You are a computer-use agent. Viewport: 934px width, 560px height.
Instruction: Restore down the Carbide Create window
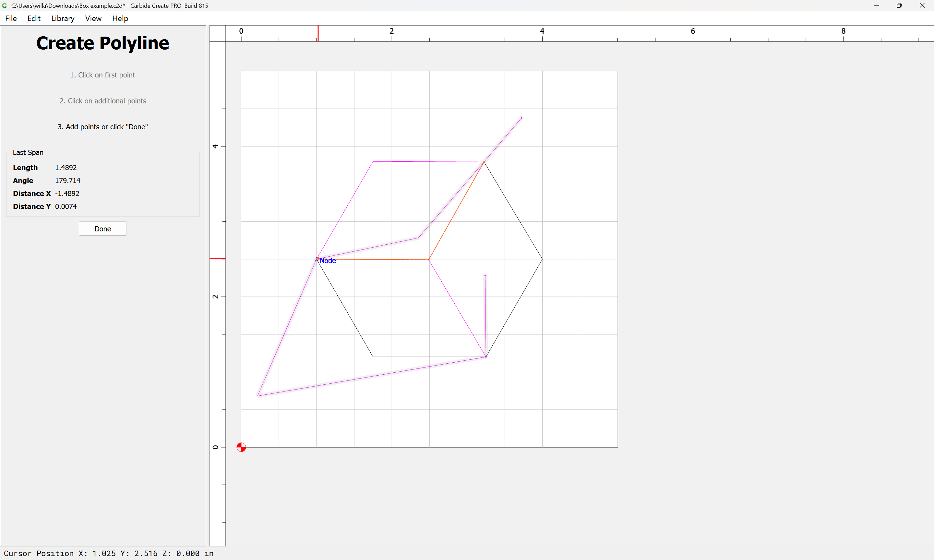(899, 6)
